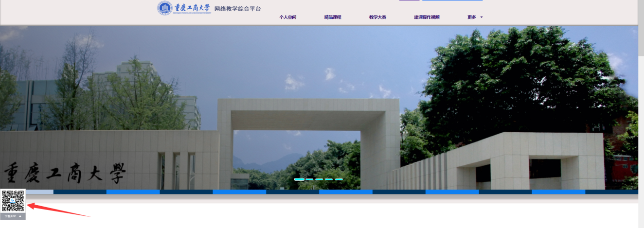Select the fifth banner carousel indicator
Screen dimensions: 644x228
tap(339, 179)
